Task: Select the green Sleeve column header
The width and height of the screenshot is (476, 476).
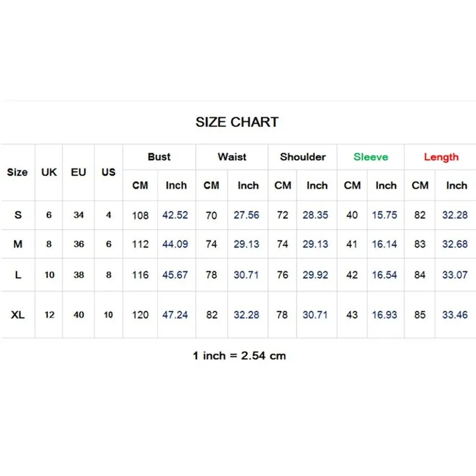Action: click(371, 156)
